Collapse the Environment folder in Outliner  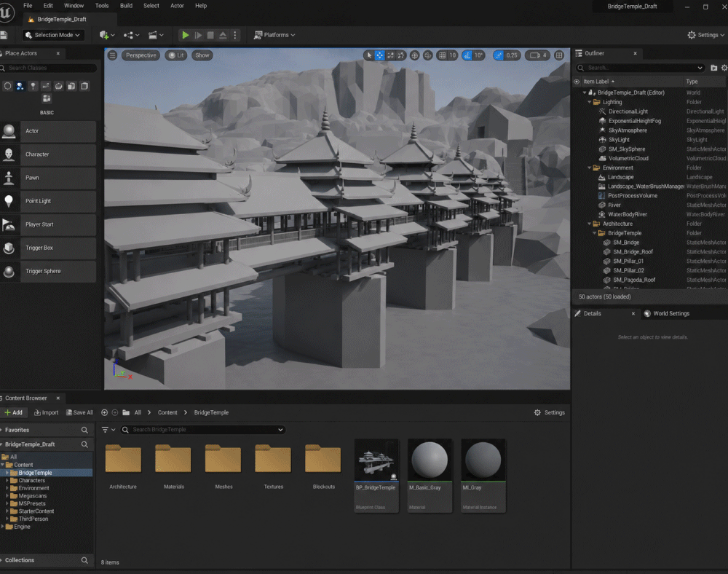click(590, 168)
